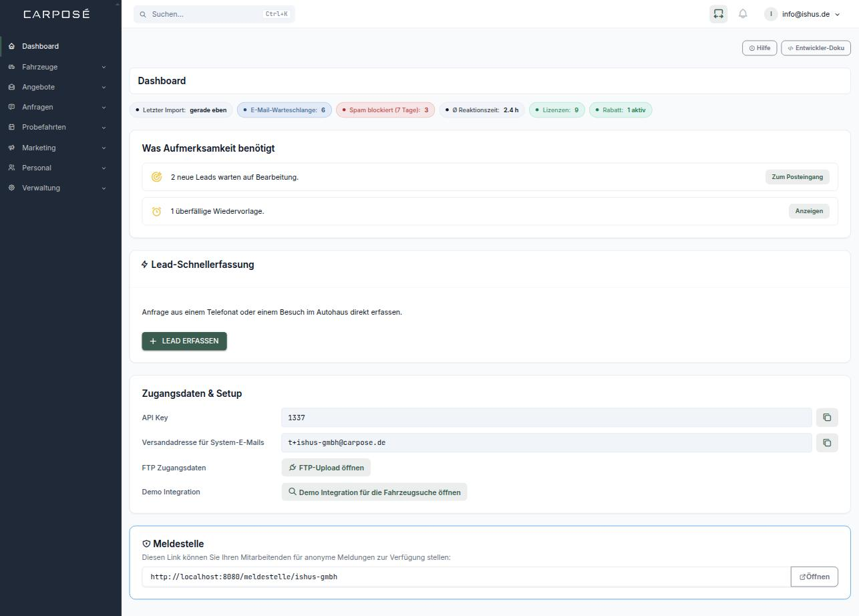Copy the API Key value
The width and height of the screenshot is (859, 616).
tap(827, 418)
